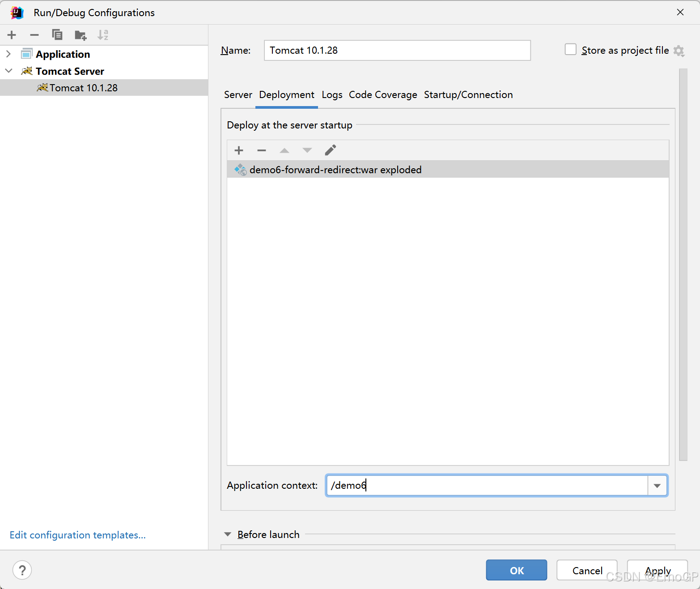Select demo6-forward-redirect:war exploded artifact row
700x589 pixels.
(448, 170)
